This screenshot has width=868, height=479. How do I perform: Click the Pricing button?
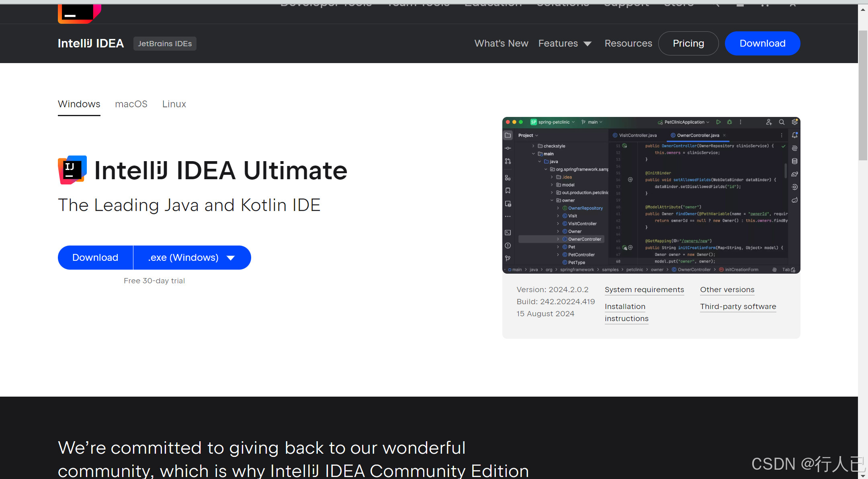688,43
